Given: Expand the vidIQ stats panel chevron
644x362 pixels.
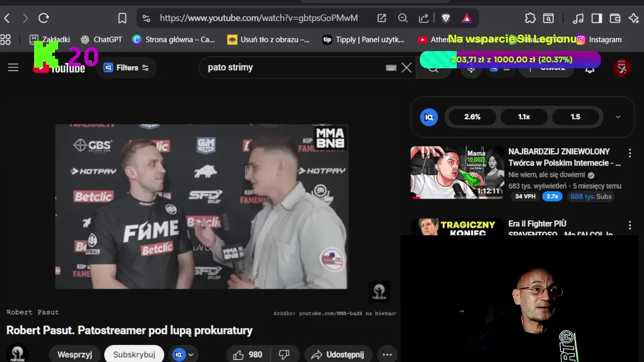Looking at the screenshot, I should pyautogui.click(x=618, y=117).
